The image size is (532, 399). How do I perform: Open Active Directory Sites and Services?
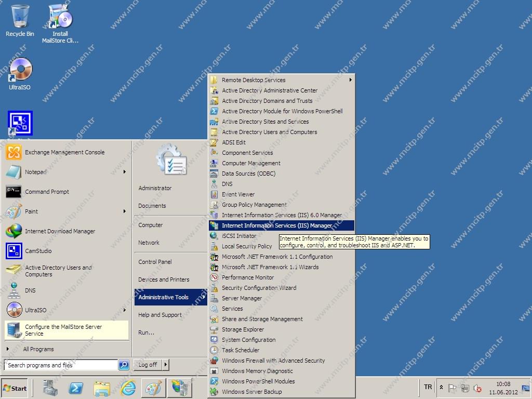click(x=282, y=122)
